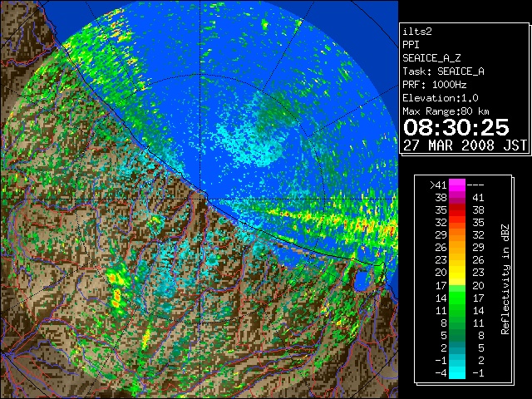Click the 'Task: SEAICE_A' line
The height and width of the screenshot is (399, 532).
pyautogui.click(x=443, y=71)
